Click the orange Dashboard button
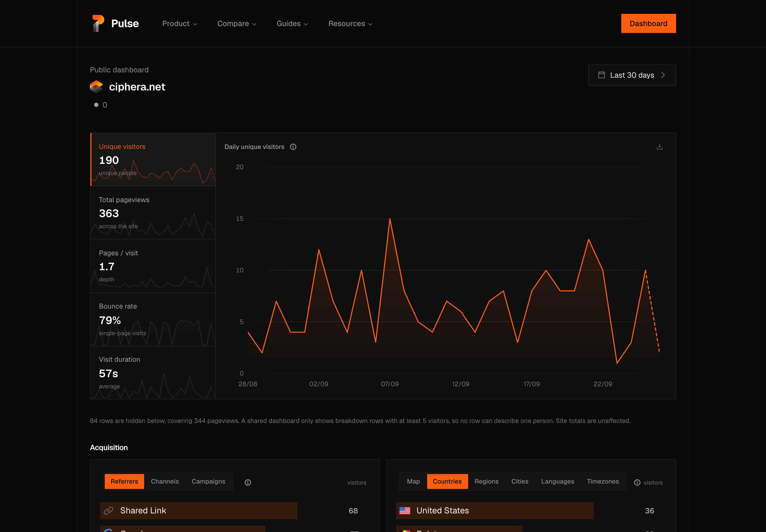 coord(648,23)
